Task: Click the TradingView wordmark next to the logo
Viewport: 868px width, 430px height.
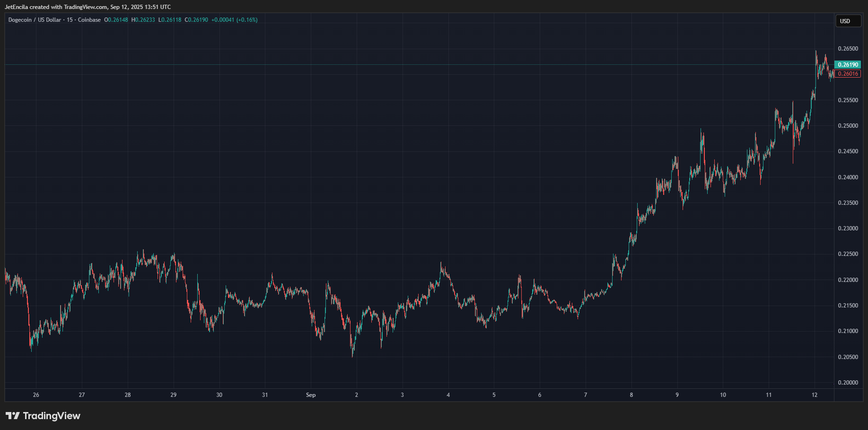Action: [x=51, y=416]
